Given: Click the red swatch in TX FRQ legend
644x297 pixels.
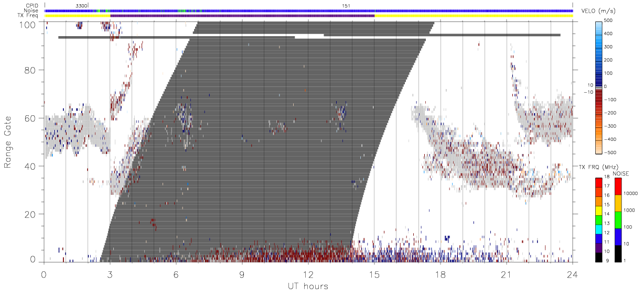Looking at the screenshot, I should pos(599,183).
